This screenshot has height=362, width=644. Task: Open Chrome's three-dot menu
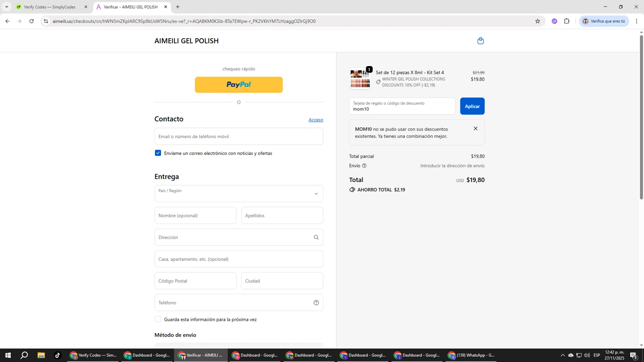click(x=636, y=21)
